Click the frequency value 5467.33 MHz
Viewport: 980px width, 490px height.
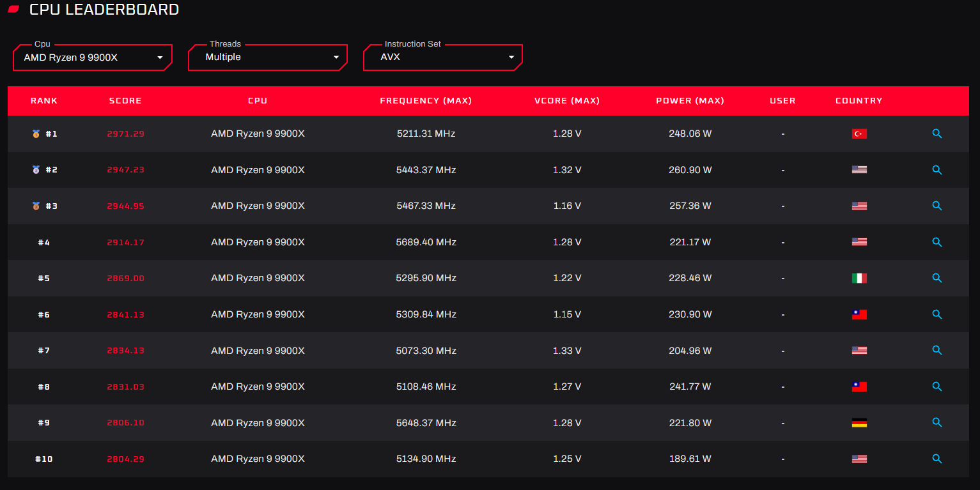tap(426, 206)
